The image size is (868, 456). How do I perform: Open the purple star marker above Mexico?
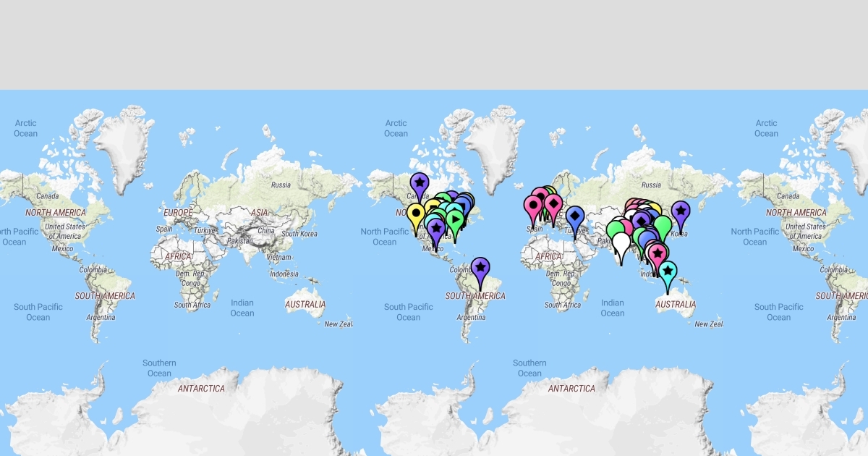[435, 229]
